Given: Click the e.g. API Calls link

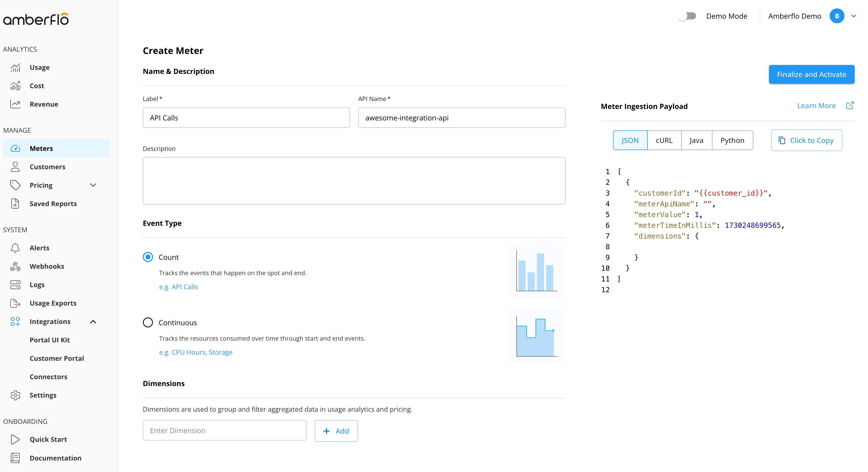Looking at the screenshot, I should pos(179,287).
